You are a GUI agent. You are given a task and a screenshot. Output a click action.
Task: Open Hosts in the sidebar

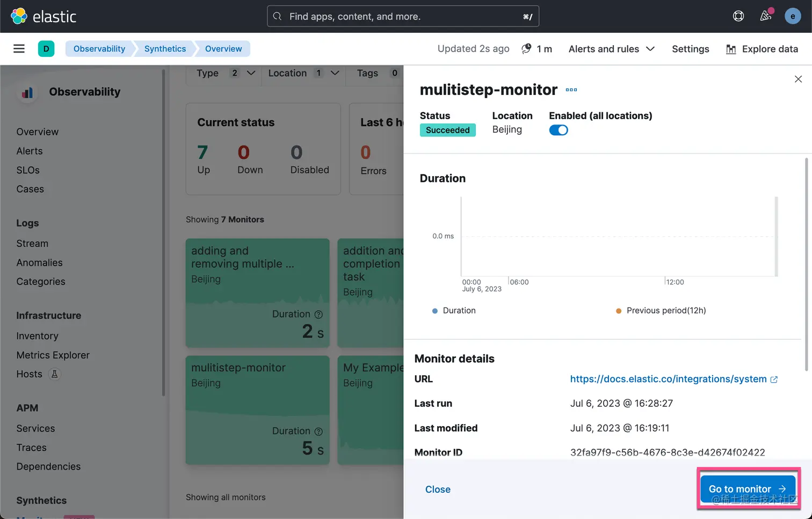tap(29, 374)
